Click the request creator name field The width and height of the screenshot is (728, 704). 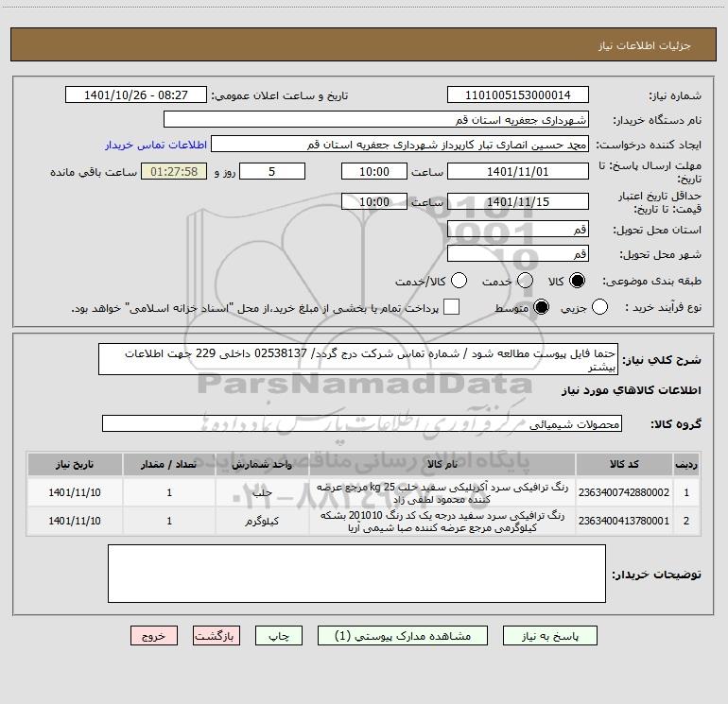tap(400, 145)
